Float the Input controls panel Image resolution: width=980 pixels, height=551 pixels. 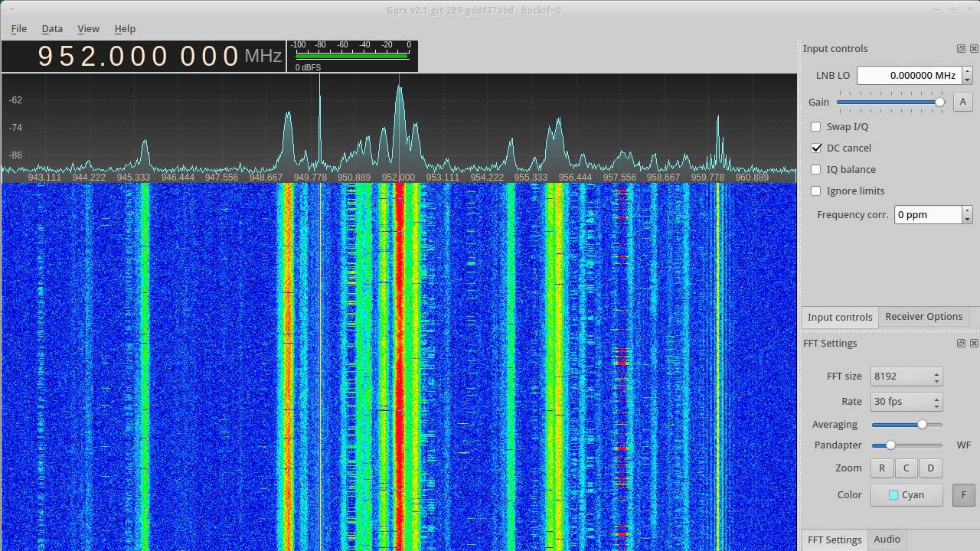click(x=961, y=48)
